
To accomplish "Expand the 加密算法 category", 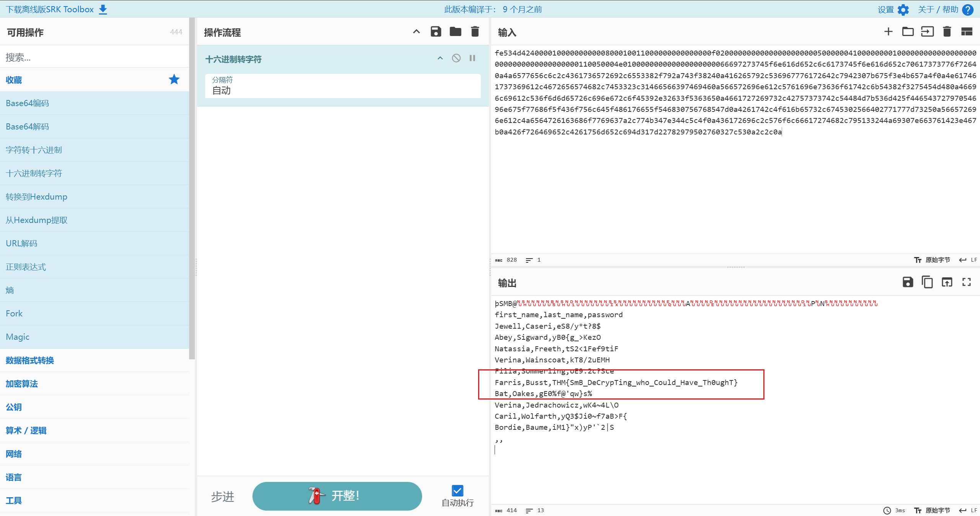I will click(x=22, y=384).
